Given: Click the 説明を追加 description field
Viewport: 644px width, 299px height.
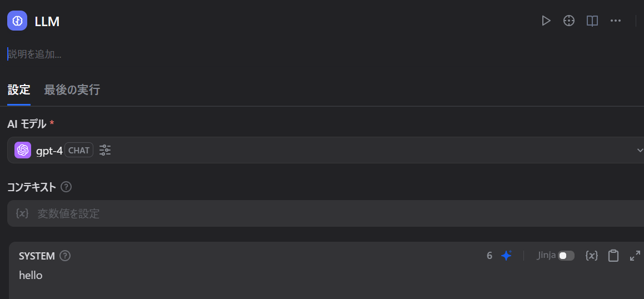Looking at the screenshot, I should pyautogui.click(x=34, y=54).
